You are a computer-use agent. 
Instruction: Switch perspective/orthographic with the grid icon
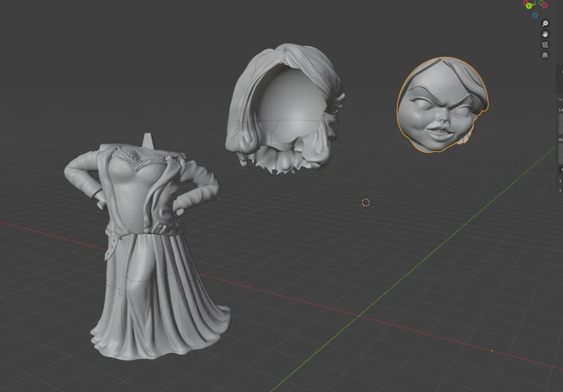[545, 55]
